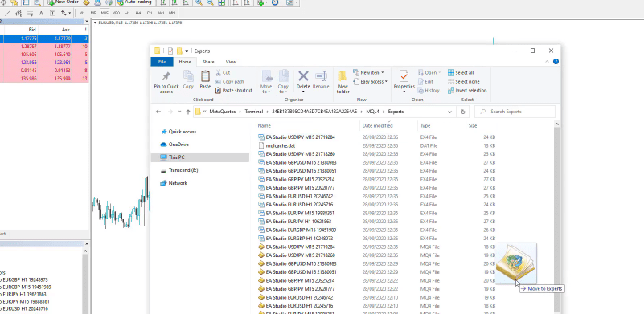Click the Explorer scrollbar up arrow
Screen dimensions: 644x314
pyautogui.click(x=557, y=124)
